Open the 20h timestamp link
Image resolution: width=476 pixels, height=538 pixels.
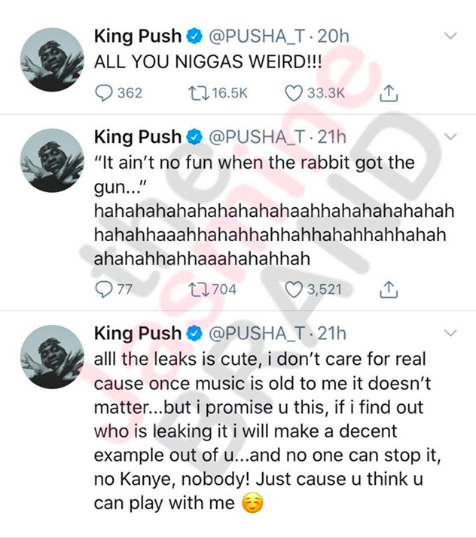coord(333,36)
